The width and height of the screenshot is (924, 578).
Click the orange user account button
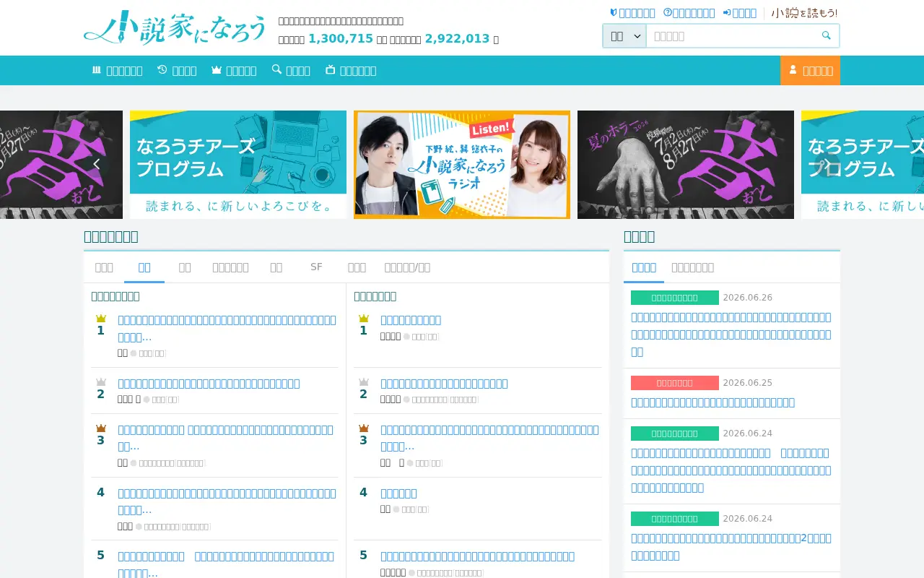pyautogui.click(x=810, y=70)
